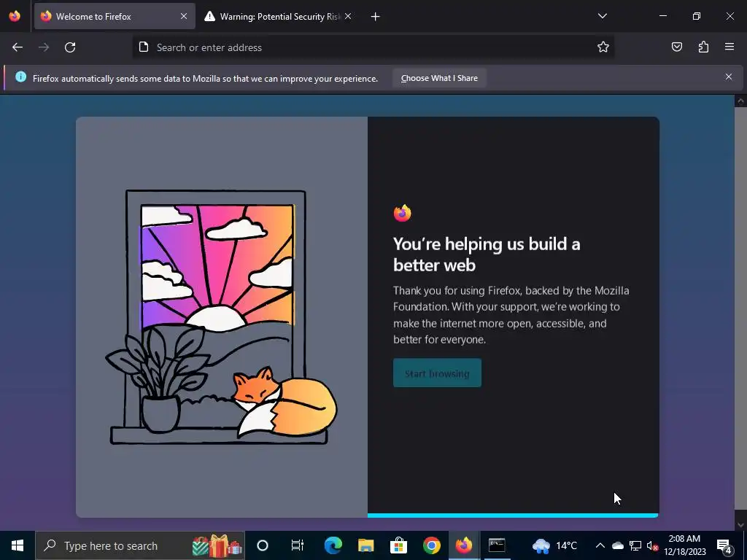The image size is (747, 560).
Task: Launch Microsoft Edge from the taskbar
Action: click(x=333, y=545)
